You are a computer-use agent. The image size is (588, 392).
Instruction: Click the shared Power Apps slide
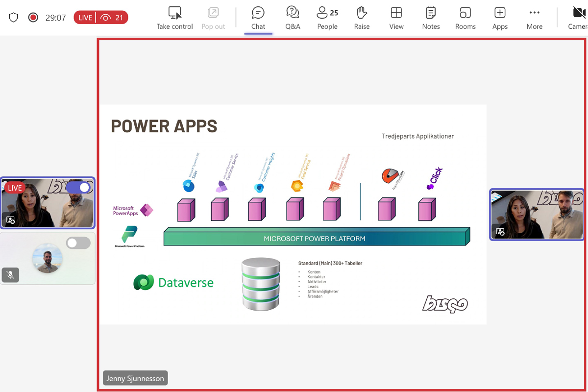[293, 214]
